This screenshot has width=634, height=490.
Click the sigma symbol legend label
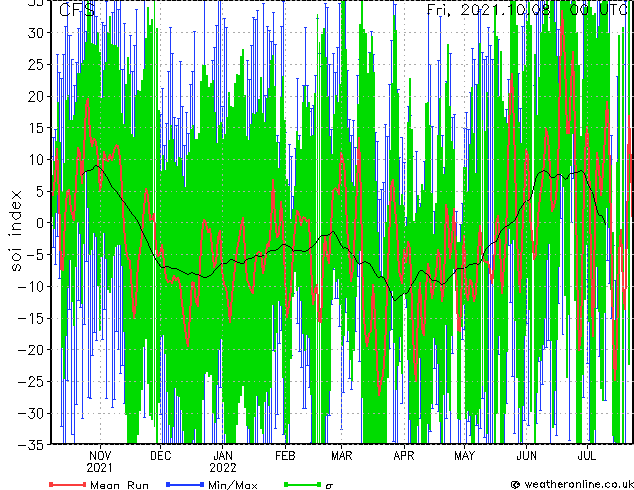[329, 485]
